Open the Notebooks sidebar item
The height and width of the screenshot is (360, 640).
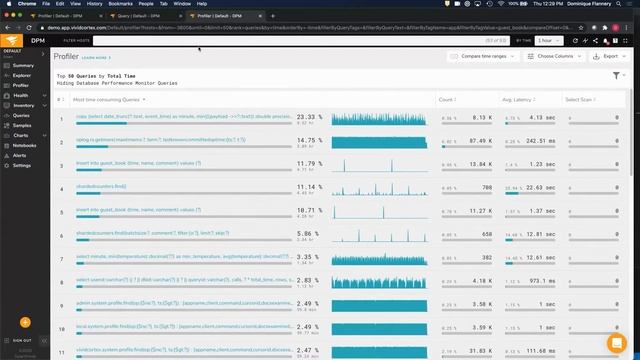24,145
